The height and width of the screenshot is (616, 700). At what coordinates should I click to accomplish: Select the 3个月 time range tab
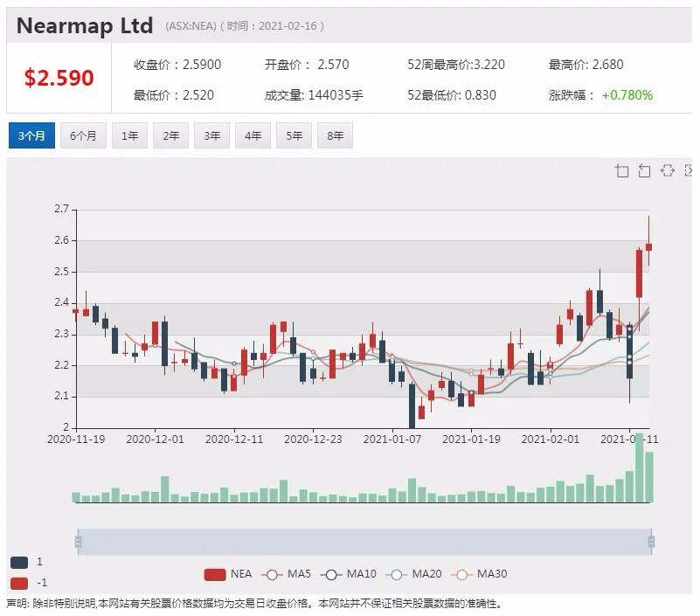31,135
